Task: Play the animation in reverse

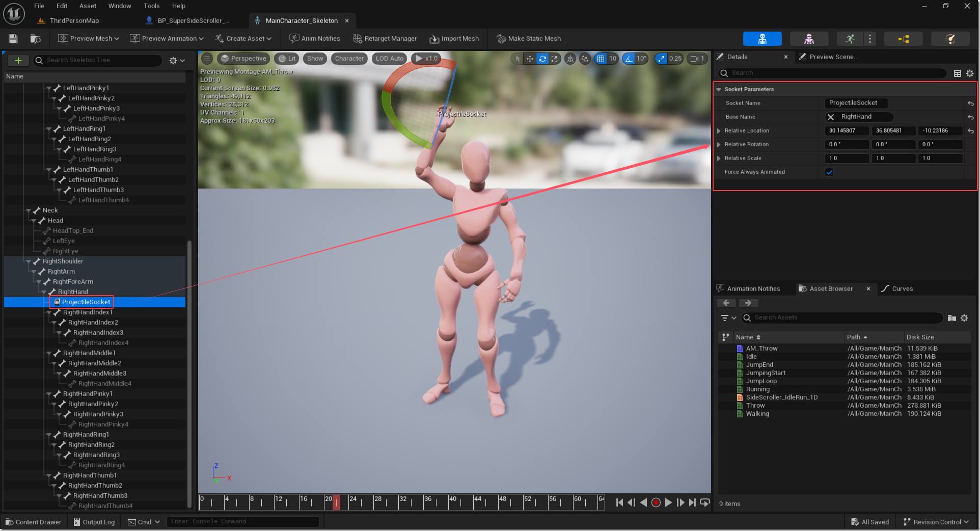Action: (643, 502)
